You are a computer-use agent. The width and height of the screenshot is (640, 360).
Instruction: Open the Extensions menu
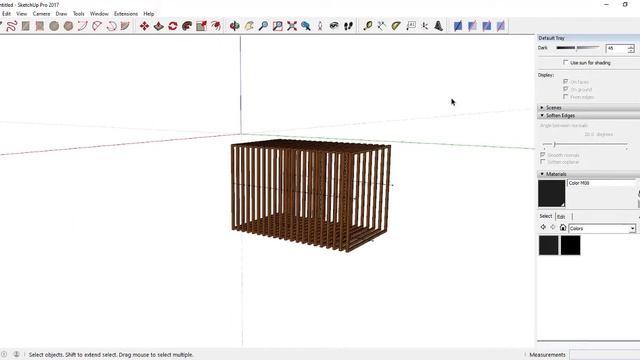click(x=126, y=14)
